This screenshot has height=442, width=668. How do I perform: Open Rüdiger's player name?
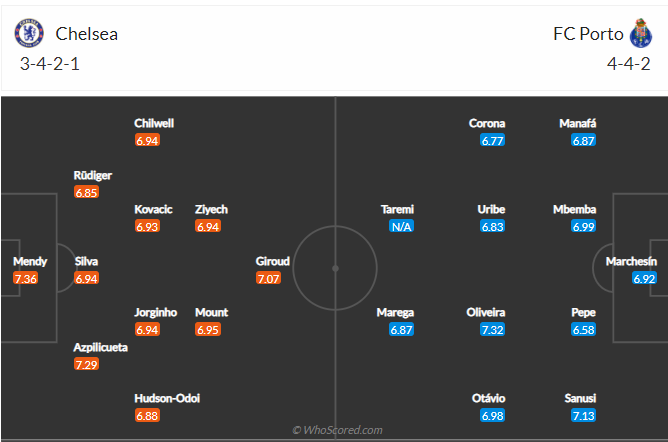click(93, 175)
